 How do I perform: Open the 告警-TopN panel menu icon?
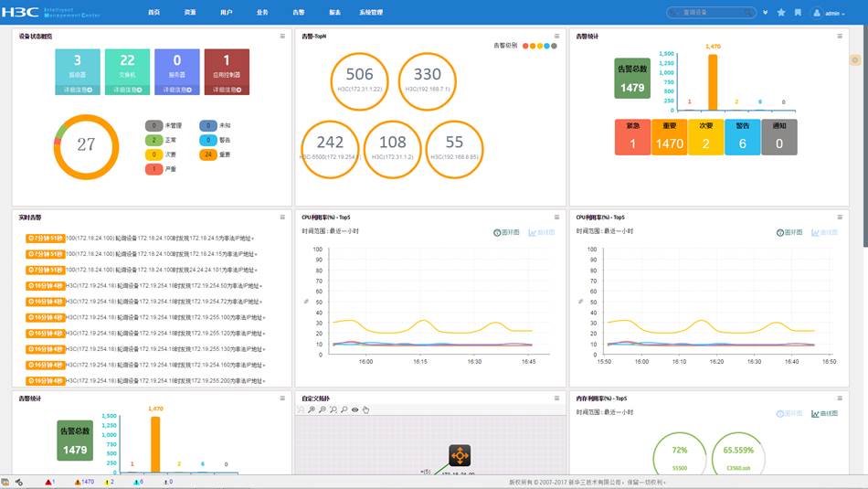[557, 36]
